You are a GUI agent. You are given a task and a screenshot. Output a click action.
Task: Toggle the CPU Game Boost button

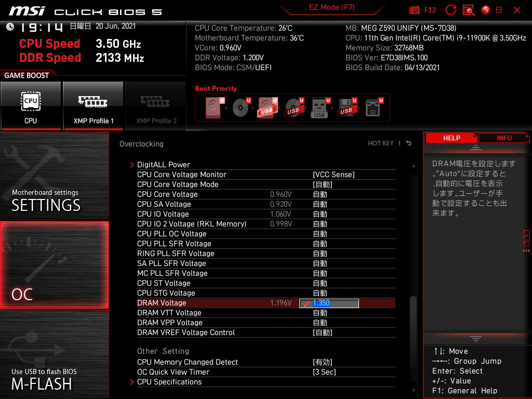(x=31, y=105)
